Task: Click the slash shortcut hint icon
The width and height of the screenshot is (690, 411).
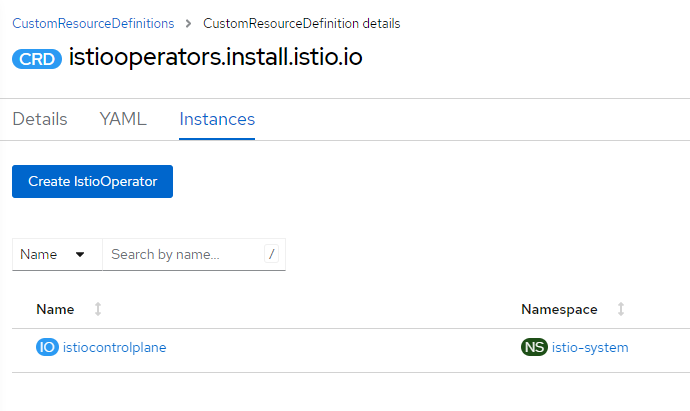Action: tap(272, 254)
